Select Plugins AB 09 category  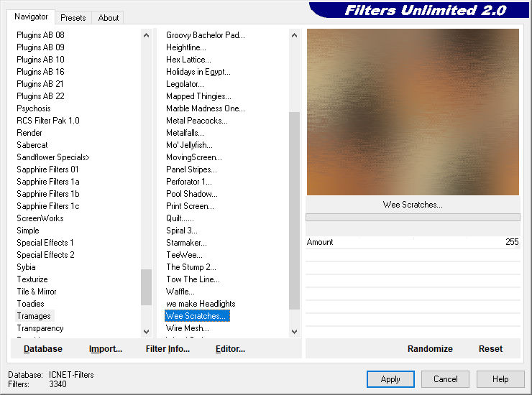tap(40, 47)
